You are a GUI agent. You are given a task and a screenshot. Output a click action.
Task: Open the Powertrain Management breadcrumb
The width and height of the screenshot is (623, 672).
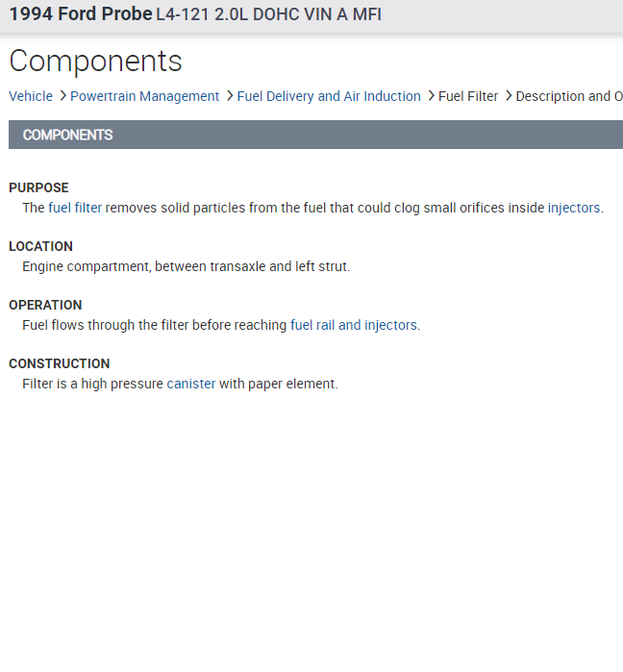click(x=144, y=96)
